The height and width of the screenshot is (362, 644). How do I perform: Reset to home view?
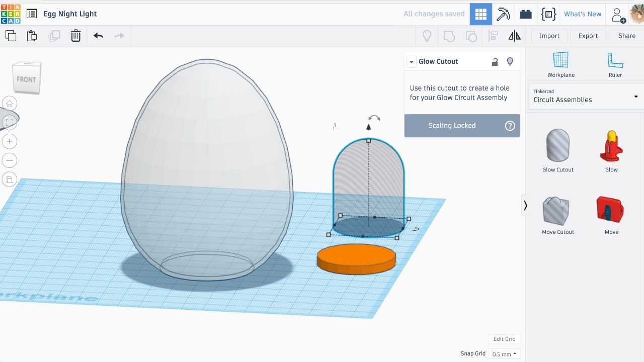click(x=10, y=104)
